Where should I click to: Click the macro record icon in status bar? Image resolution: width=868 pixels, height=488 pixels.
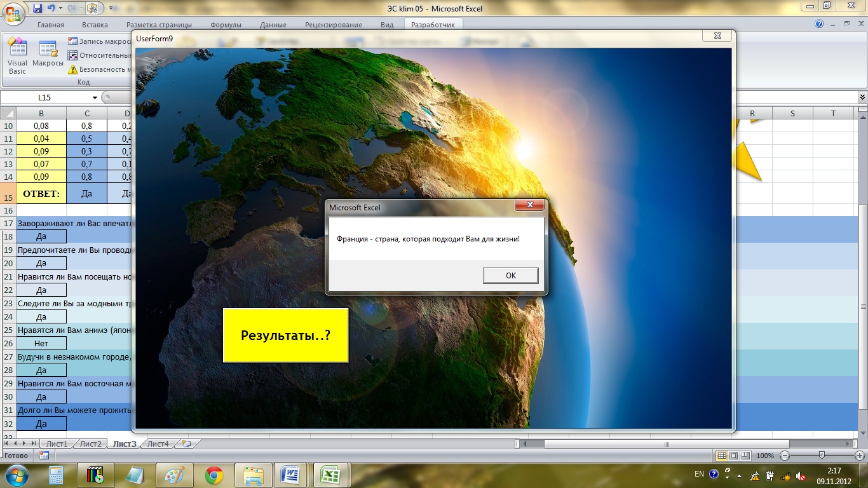(44, 456)
